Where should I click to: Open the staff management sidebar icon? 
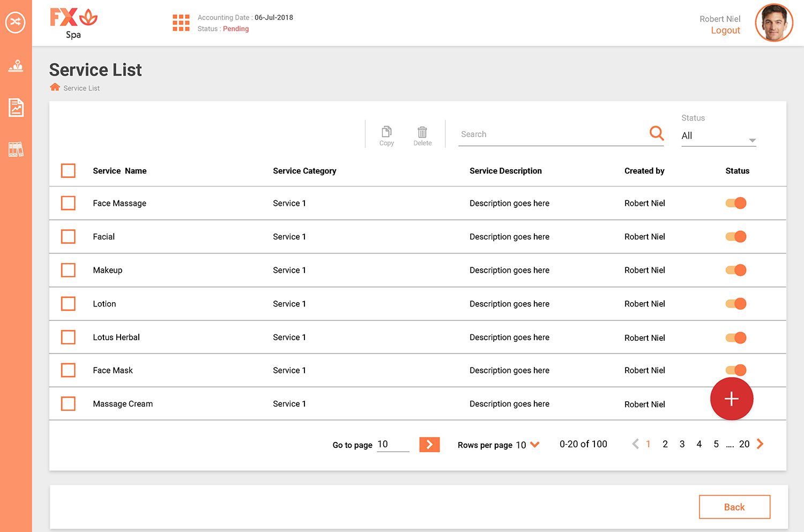coord(16,66)
